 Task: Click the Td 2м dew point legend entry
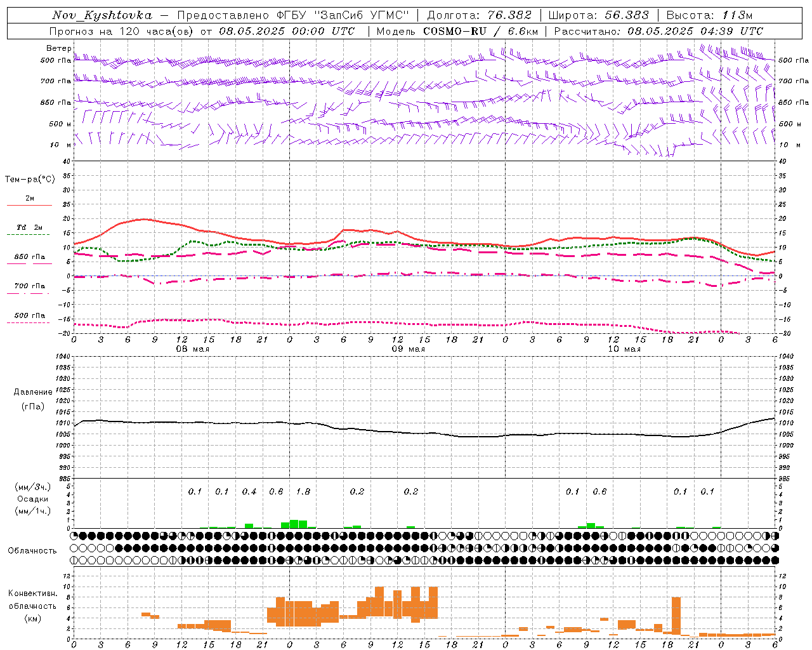(29, 227)
